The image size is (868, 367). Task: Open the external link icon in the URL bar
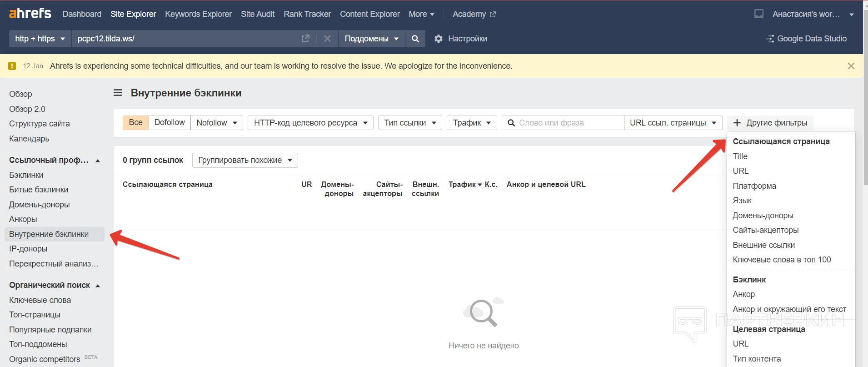tap(305, 39)
